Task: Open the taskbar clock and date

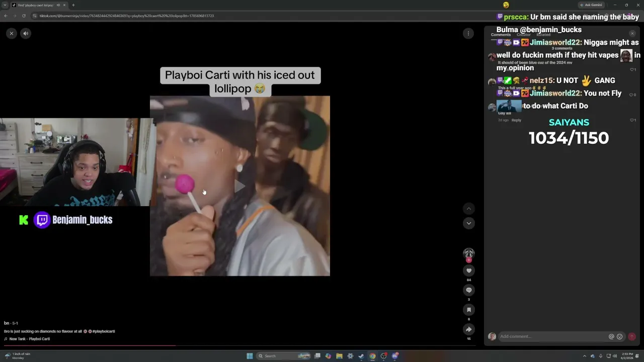Action: click(x=627, y=356)
